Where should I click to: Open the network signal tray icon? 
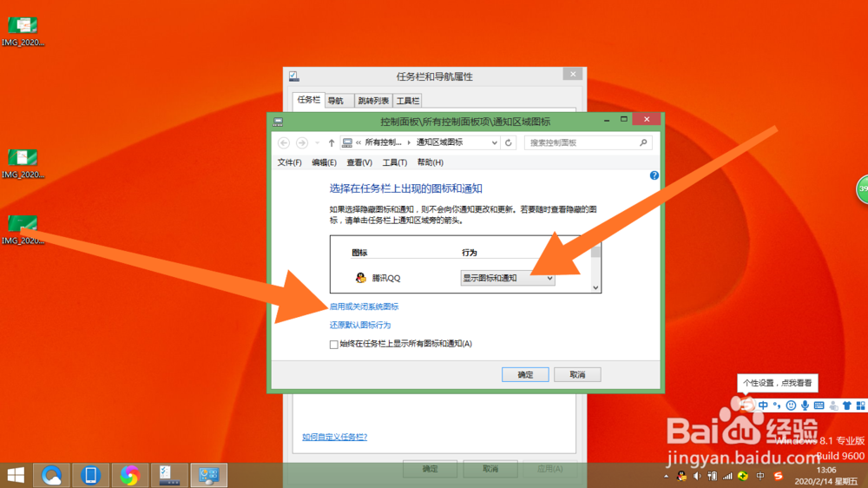[x=727, y=476]
